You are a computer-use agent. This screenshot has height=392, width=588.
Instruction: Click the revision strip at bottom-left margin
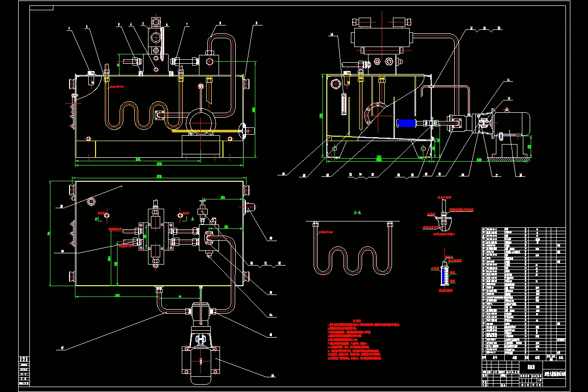(x=24, y=371)
